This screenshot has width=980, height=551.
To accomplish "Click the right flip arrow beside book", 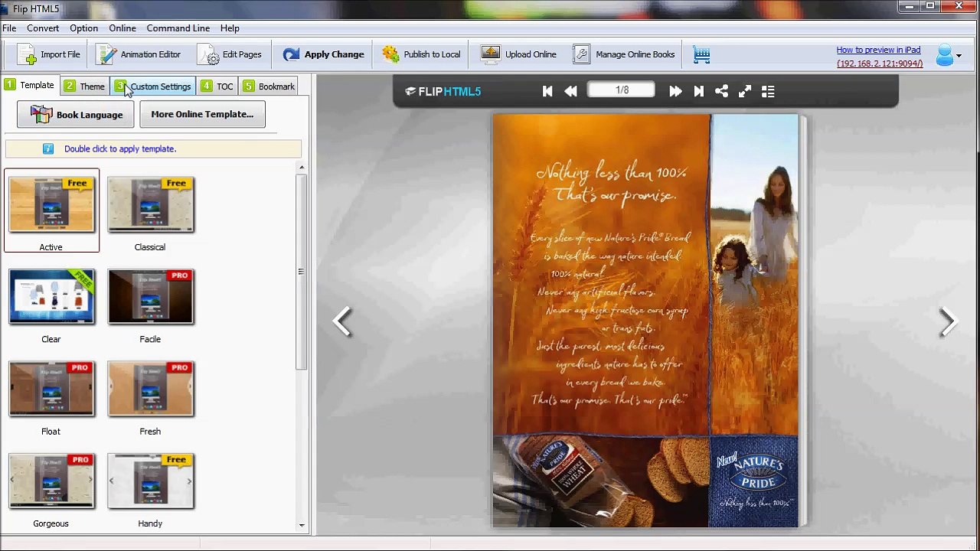I will [948, 321].
